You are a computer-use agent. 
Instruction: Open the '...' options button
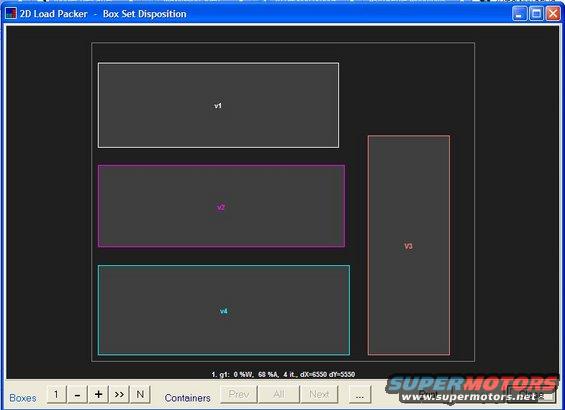pyautogui.click(x=360, y=395)
